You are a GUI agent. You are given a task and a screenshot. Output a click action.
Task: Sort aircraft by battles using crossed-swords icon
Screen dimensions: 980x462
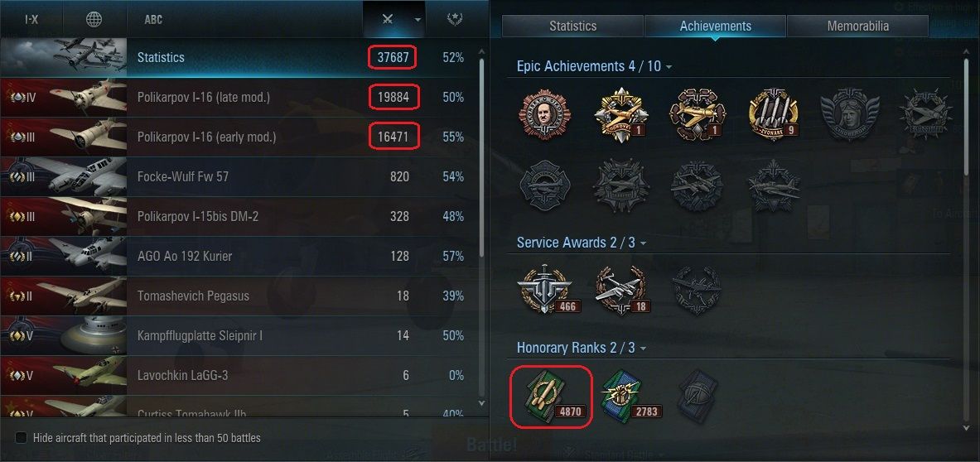(389, 19)
